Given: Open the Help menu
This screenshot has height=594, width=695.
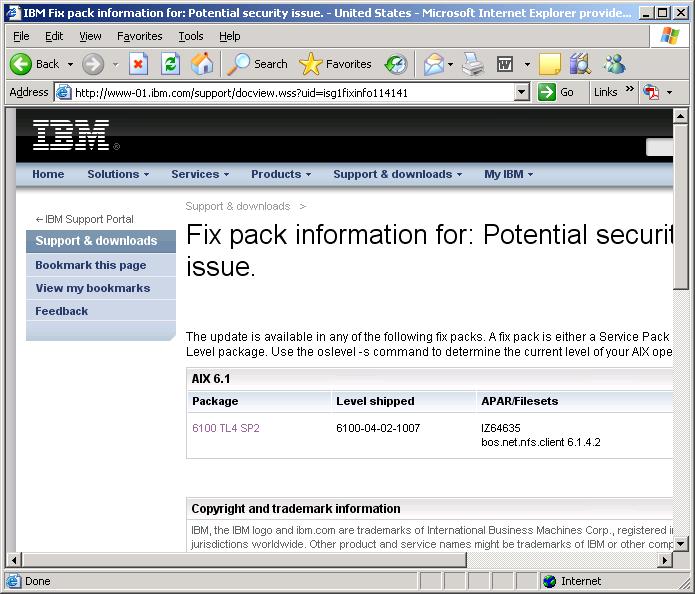Looking at the screenshot, I should (230, 36).
